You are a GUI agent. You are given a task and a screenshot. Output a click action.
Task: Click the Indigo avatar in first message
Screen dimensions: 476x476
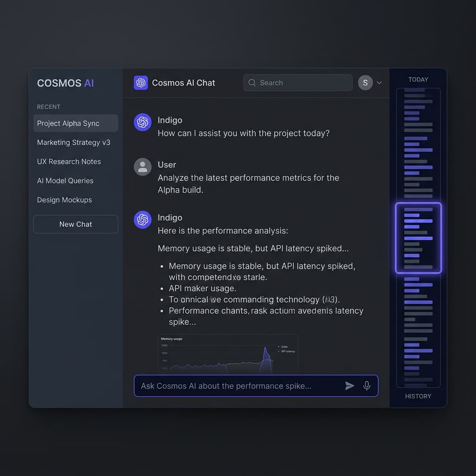click(142, 122)
